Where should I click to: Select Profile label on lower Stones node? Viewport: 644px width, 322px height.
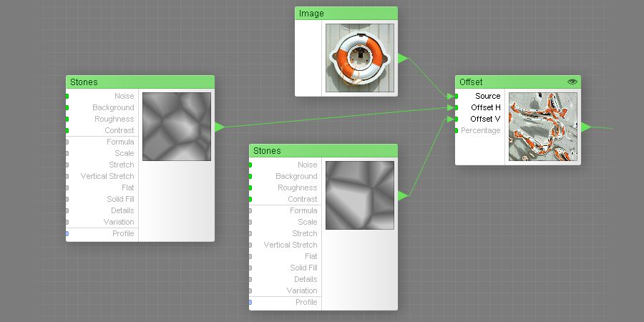point(306,302)
